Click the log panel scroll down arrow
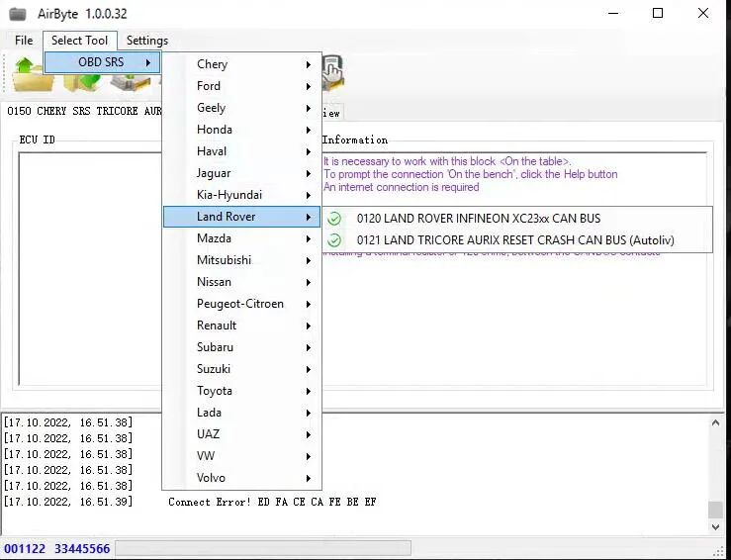Image resolution: width=731 pixels, height=560 pixels. click(715, 529)
